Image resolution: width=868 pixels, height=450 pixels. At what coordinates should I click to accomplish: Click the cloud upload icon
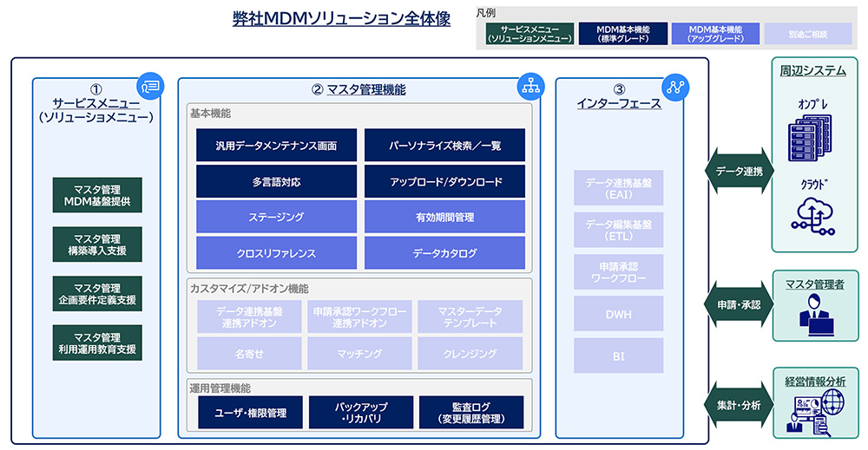coord(812,217)
